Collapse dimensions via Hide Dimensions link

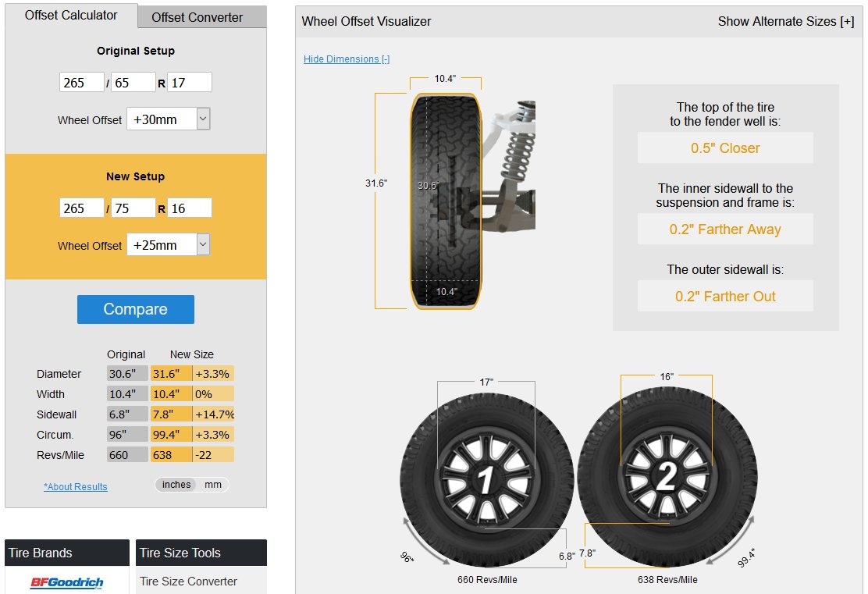[347, 59]
